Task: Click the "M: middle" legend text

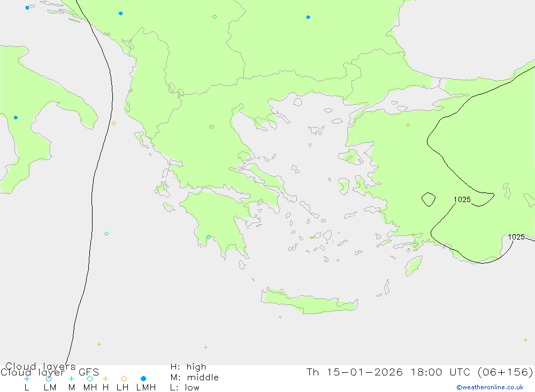Action: (x=195, y=378)
